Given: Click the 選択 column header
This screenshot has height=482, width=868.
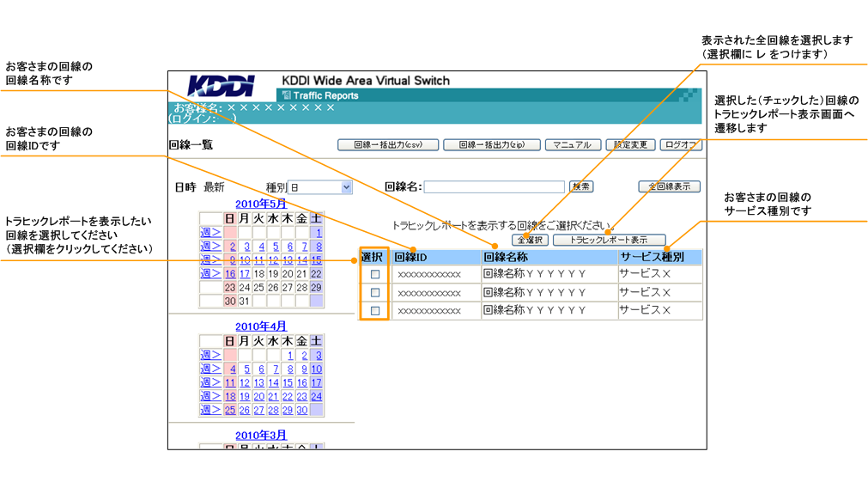Looking at the screenshot, I should pyautogui.click(x=372, y=257).
